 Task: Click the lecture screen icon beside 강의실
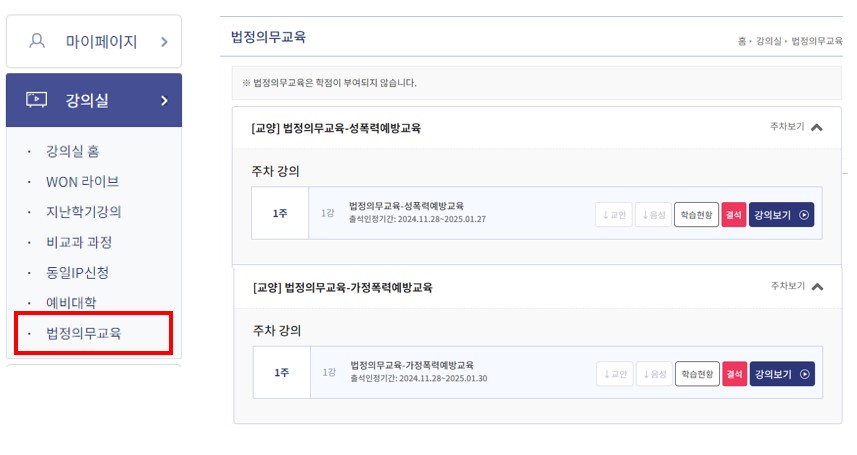tap(37, 100)
